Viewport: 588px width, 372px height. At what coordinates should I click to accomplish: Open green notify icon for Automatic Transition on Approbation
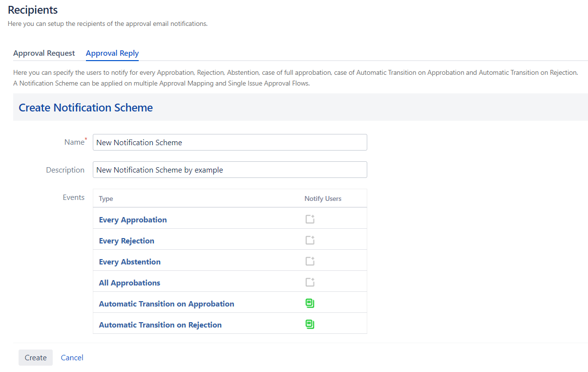(310, 304)
